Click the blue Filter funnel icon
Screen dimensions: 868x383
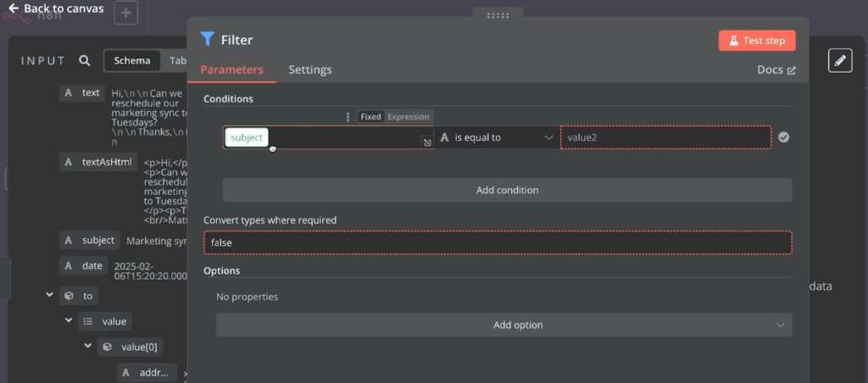pyautogui.click(x=208, y=39)
